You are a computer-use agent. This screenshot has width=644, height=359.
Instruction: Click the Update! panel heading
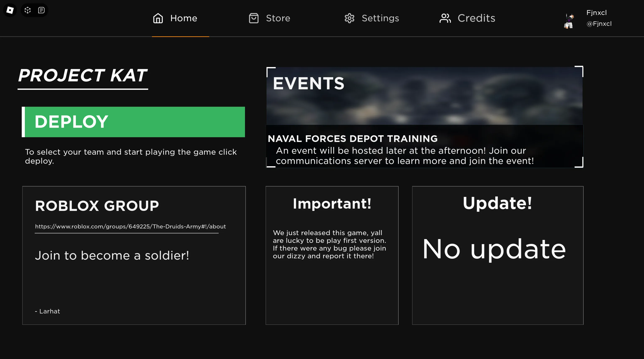click(497, 203)
